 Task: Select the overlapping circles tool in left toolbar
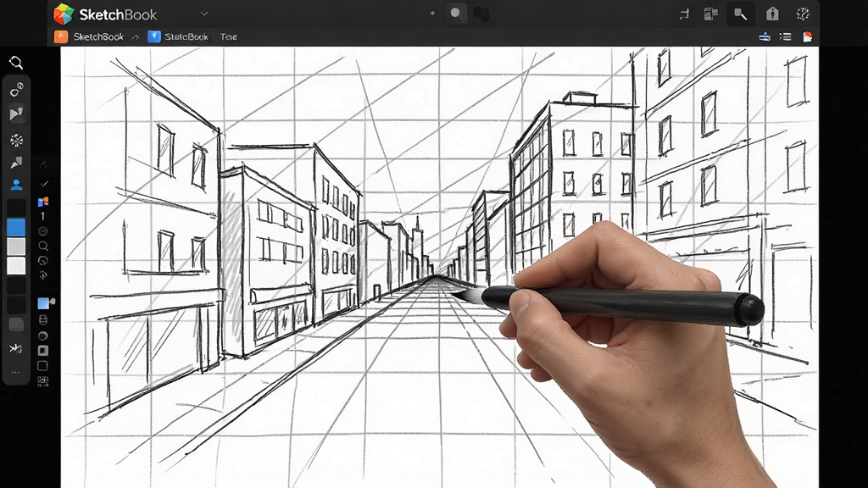(x=17, y=89)
